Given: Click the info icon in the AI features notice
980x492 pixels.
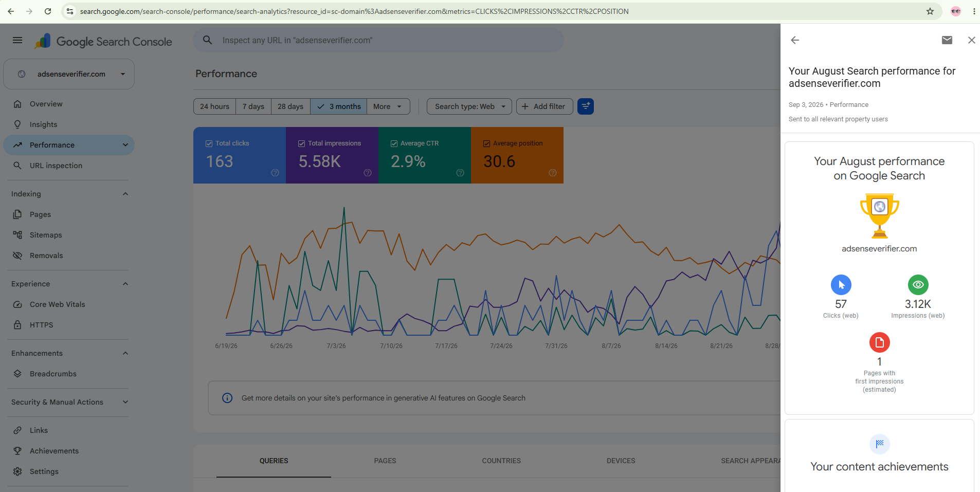Looking at the screenshot, I should (x=227, y=398).
